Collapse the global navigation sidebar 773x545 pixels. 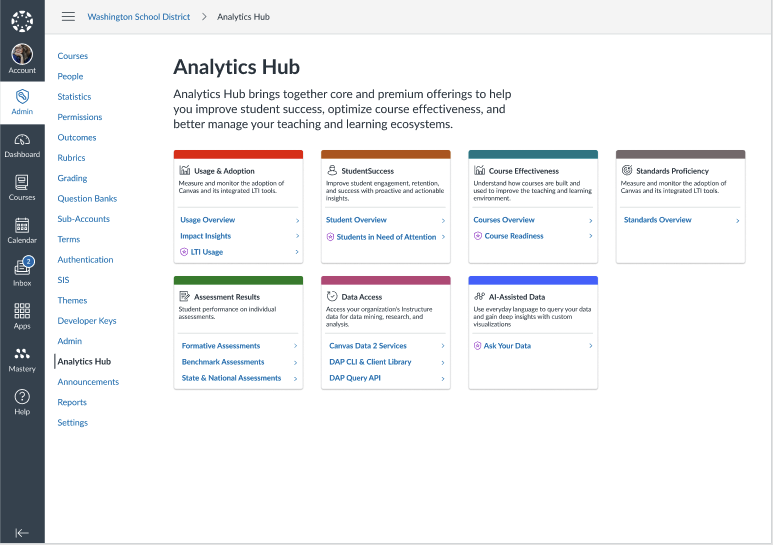(x=22, y=533)
